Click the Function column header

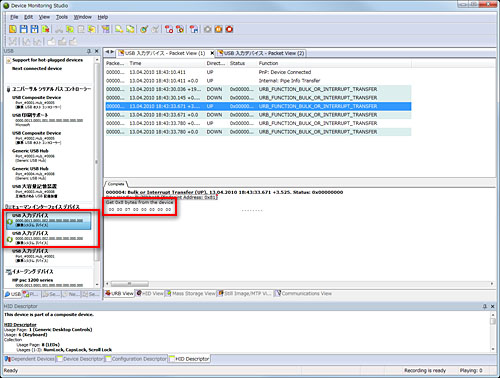[x=334, y=63]
